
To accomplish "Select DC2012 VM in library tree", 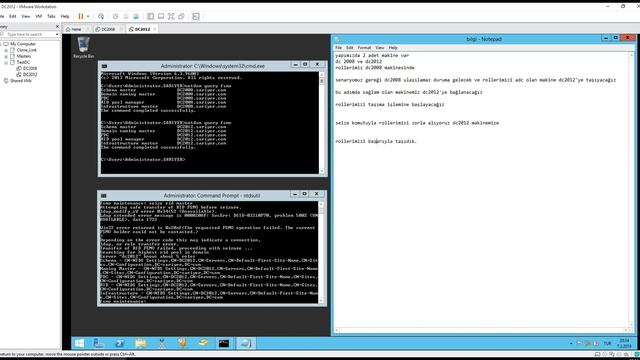I will point(29,75).
